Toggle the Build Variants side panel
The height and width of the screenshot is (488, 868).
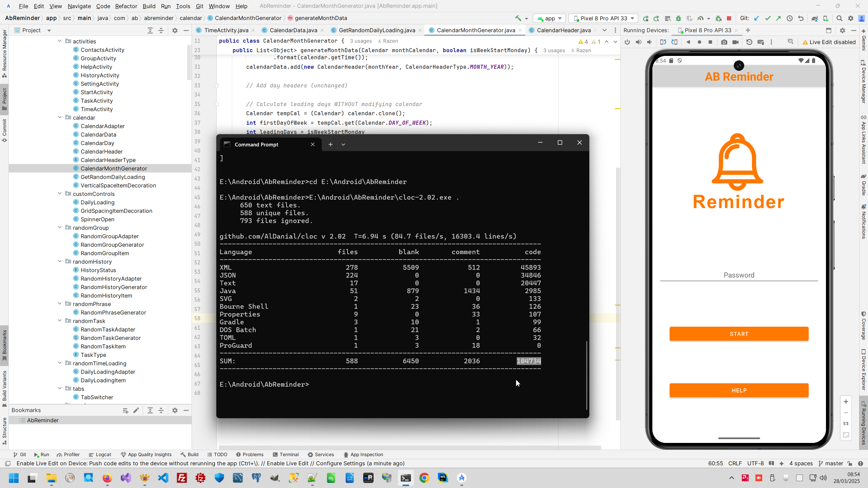click(x=4, y=388)
